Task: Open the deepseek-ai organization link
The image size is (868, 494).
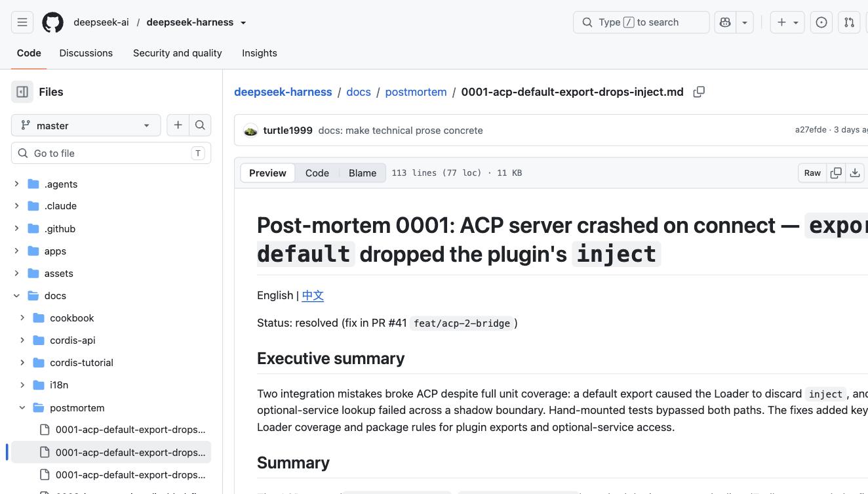Action: point(101,22)
